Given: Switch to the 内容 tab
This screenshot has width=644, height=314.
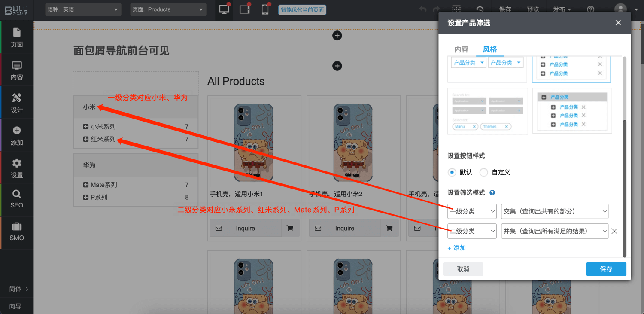Looking at the screenshot, I should [x=461, y=49].
